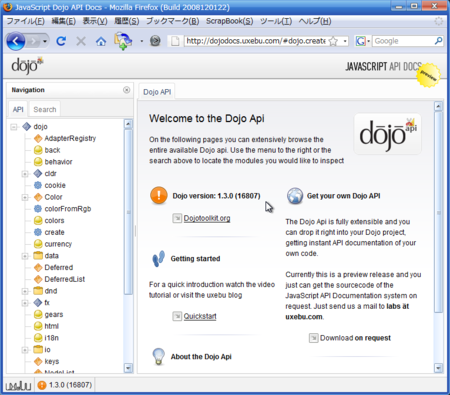The height and width of the screenshot is (395, 450).
Task: Click the globe icon by Get your own Dojo API
Action: coord(295,196)
